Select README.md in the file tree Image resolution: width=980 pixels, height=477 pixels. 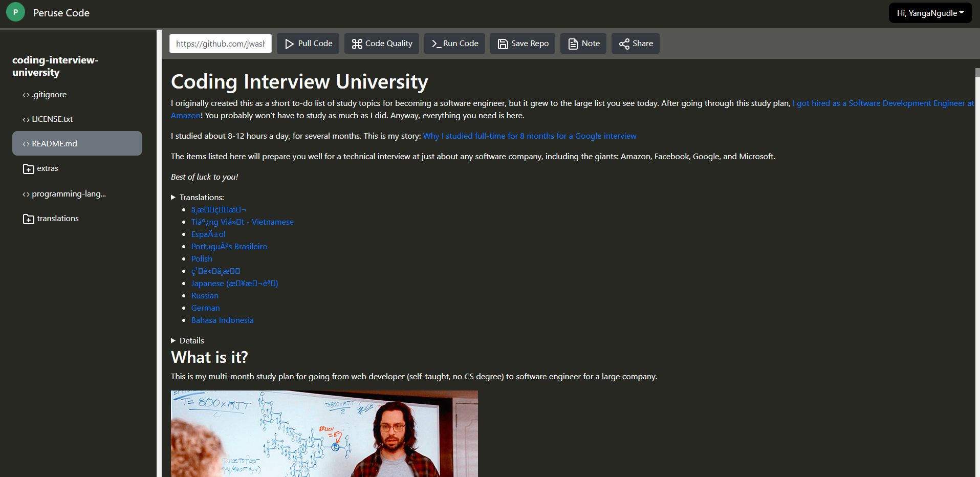pos(77,143)
